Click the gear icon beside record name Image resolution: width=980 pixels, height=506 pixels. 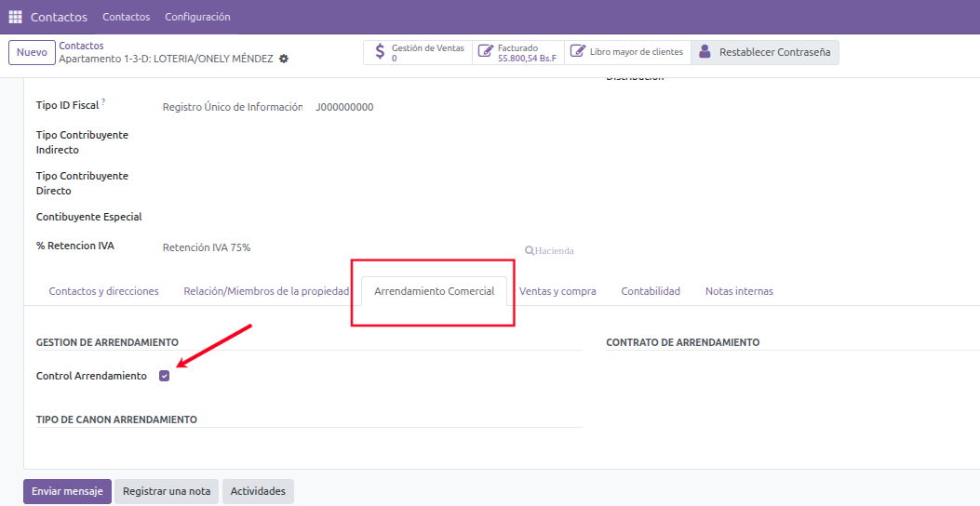tap(284, 59)
